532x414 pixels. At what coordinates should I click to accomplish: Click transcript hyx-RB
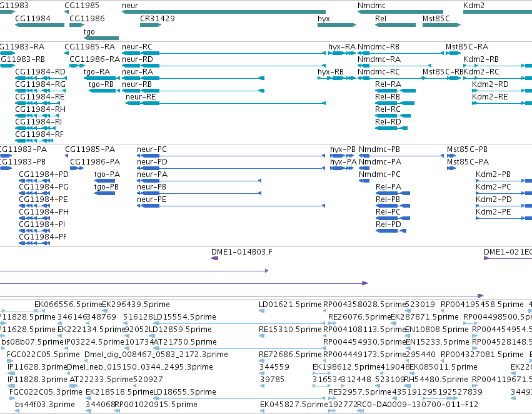[336, 78]
